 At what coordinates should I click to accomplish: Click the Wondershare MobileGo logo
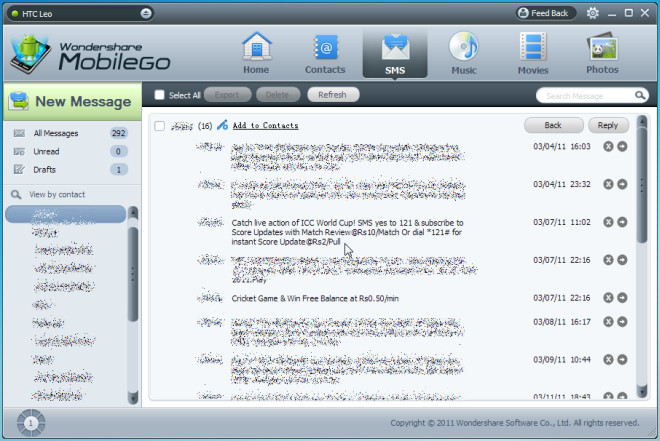(x=90, y=54)
